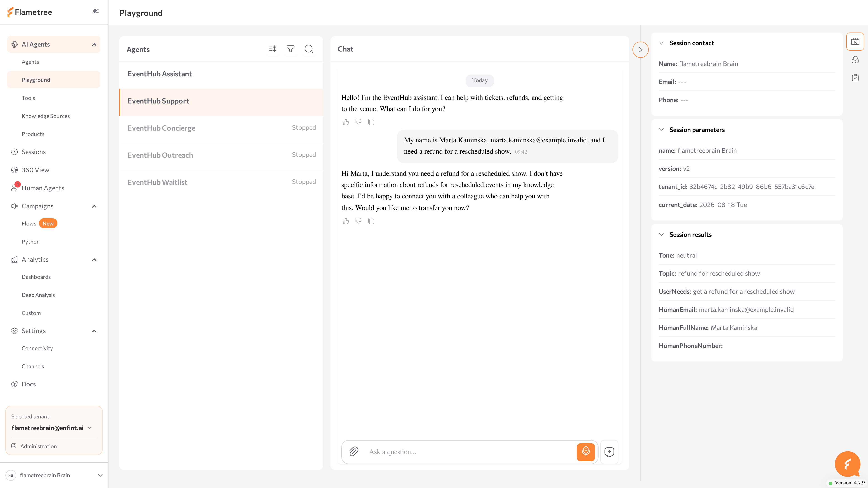Click the current_date 2026-08-18 Tue value
The image size is (868, 488).
click(x=723, y=205)
